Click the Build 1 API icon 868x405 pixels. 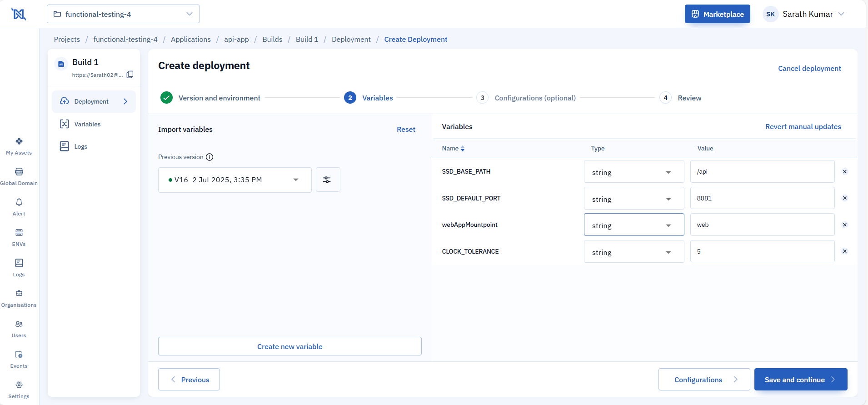tap(61, 64)
